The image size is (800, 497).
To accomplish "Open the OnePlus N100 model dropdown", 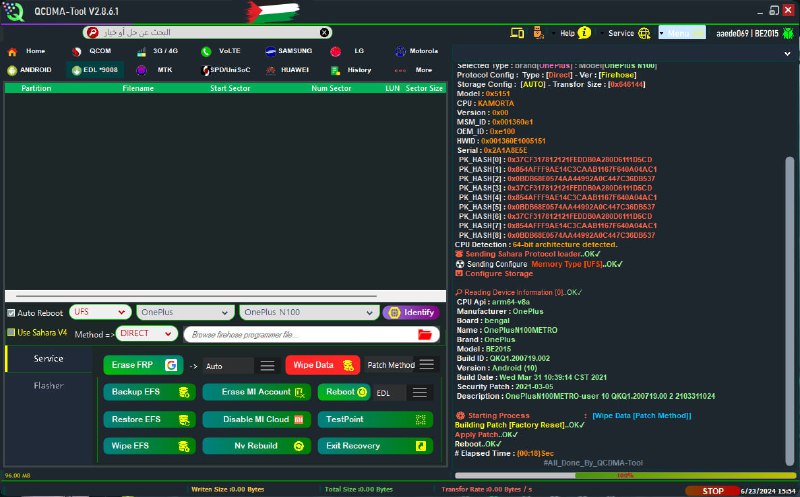I will pyautogui.click(x=309, y=312).
